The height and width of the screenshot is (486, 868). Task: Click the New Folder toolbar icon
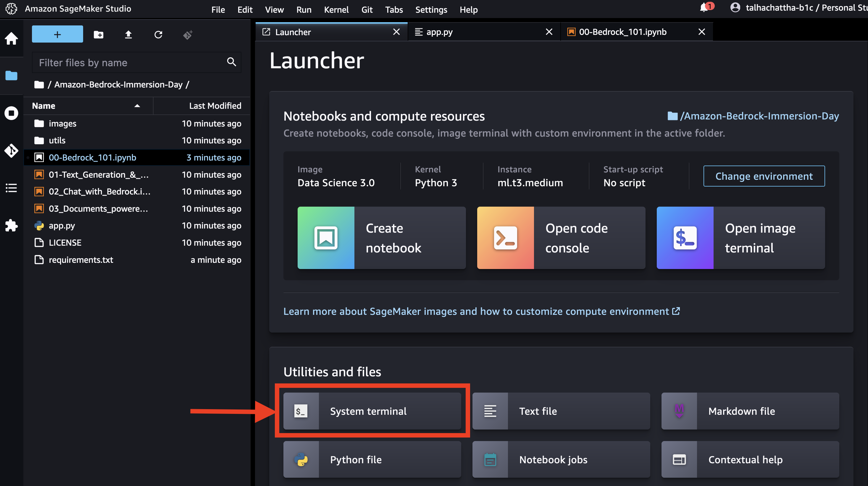(99, 34)
